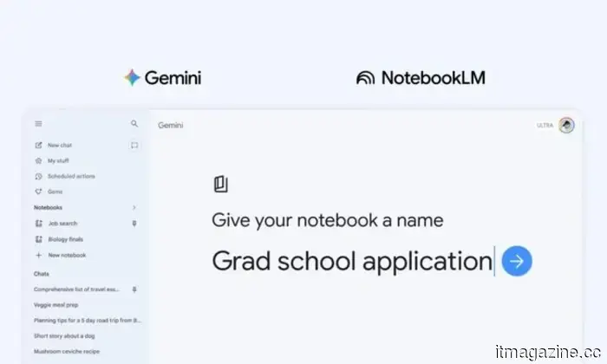
Task: Click the notebook icon above the heading
Action: (220, 184)
